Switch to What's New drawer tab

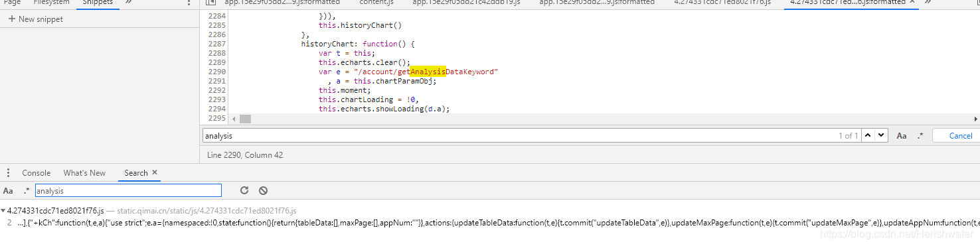click(x=84, y=173)
